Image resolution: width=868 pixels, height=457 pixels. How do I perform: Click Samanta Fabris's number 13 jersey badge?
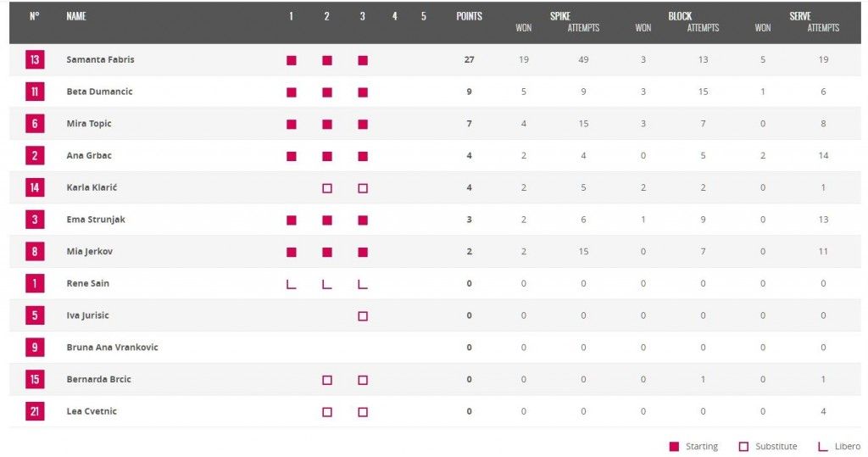pos(35,60)
